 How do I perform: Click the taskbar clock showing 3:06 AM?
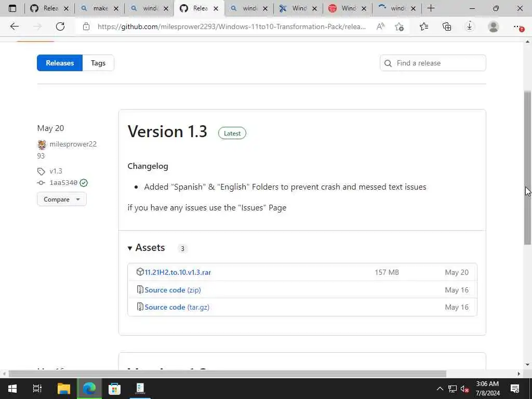487,389
